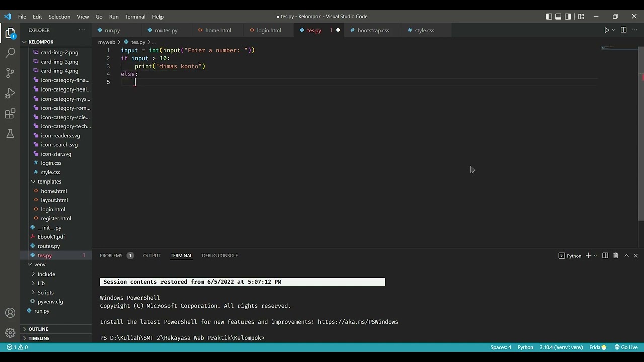Switch to the routes.py editor tab
644x362 pixels.
click(x=166, y=30)
